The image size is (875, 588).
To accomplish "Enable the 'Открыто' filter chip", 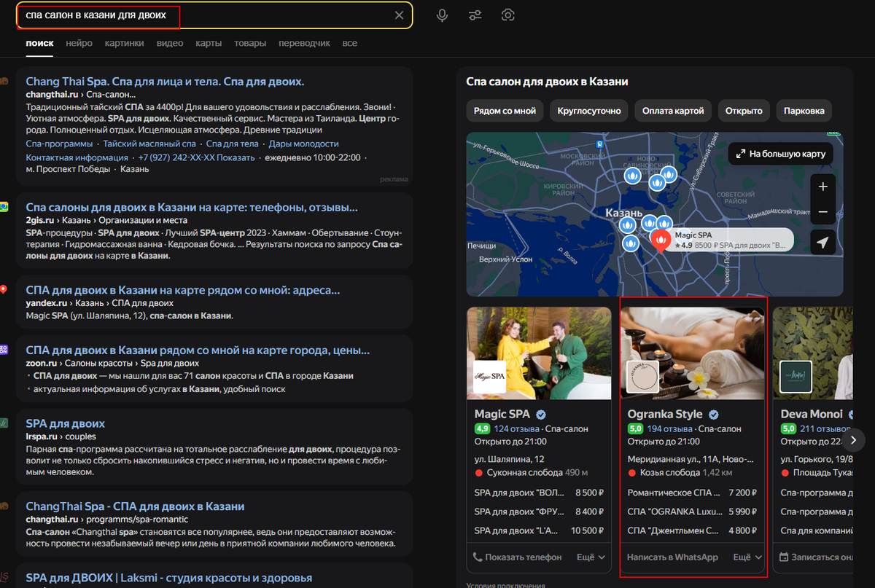I will (x=744, y=111).
